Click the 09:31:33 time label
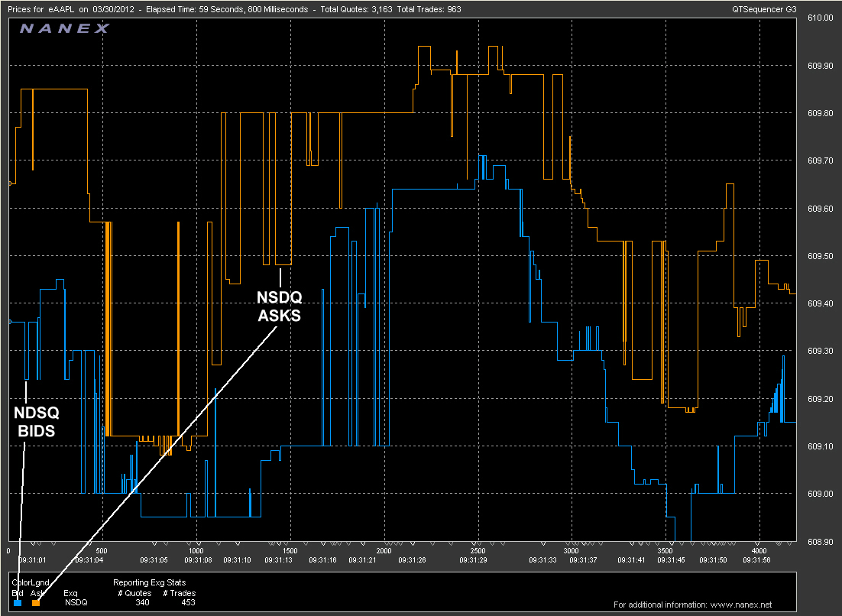The height and width of the screenshot is (616, 842). 543,560
